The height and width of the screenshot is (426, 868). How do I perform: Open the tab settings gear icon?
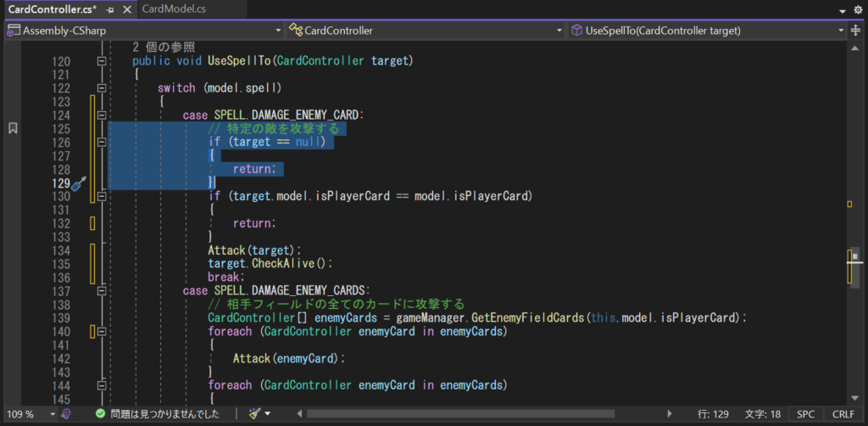click(858, 10)
